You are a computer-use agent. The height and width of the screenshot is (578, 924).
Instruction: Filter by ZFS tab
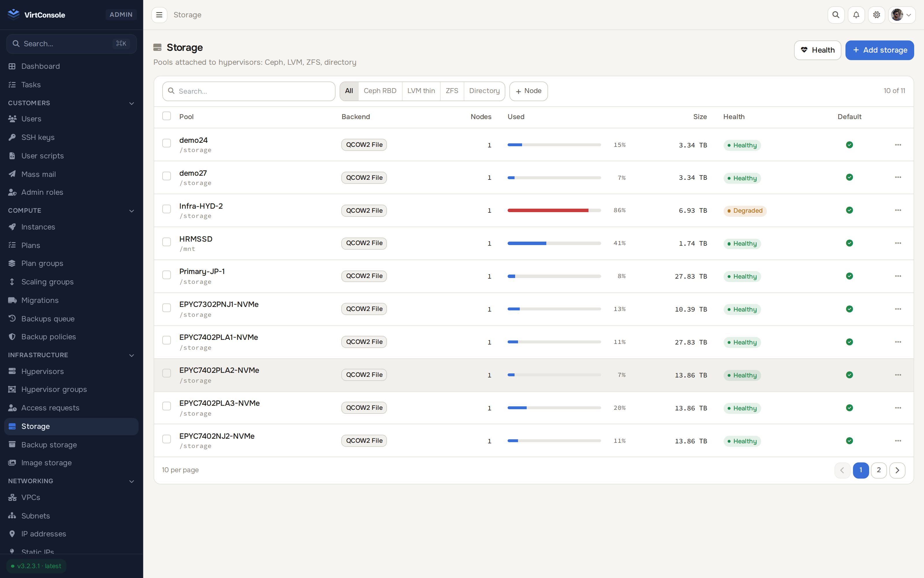(x=452, y=91)
